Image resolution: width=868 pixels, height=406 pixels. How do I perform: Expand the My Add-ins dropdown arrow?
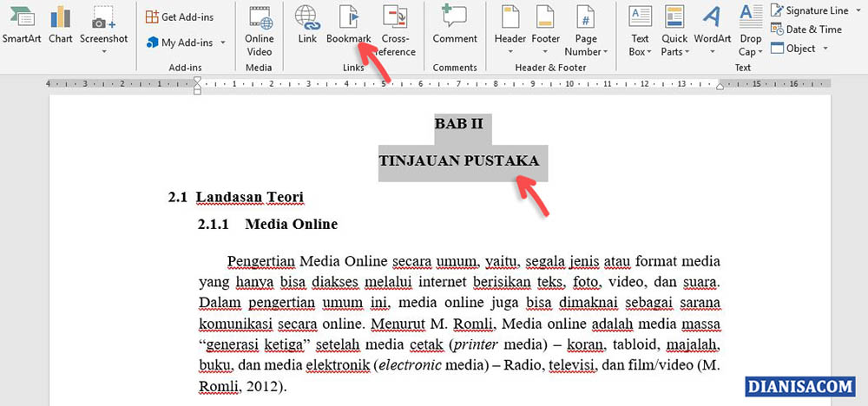pos(222,43)
